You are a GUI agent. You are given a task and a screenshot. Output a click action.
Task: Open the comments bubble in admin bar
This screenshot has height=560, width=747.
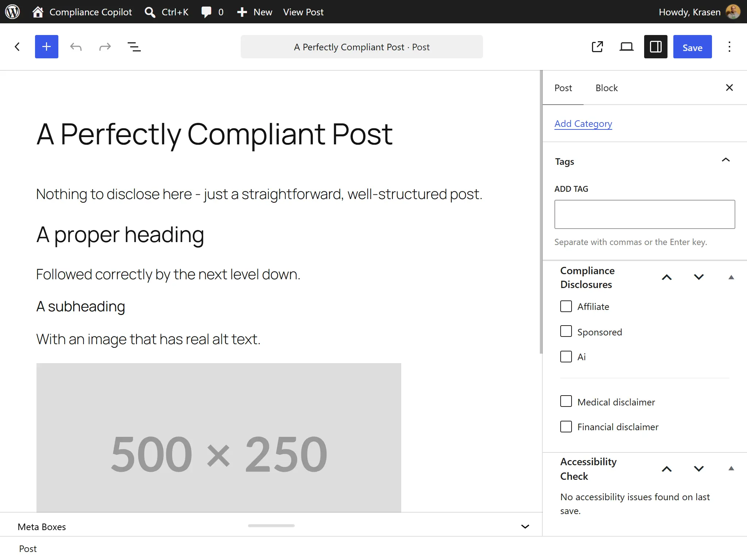[212, 12]
